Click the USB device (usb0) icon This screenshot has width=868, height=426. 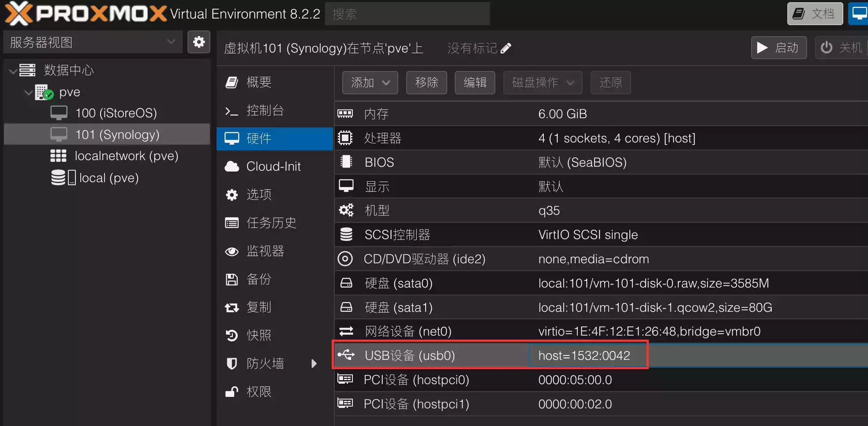click(346, 355)
